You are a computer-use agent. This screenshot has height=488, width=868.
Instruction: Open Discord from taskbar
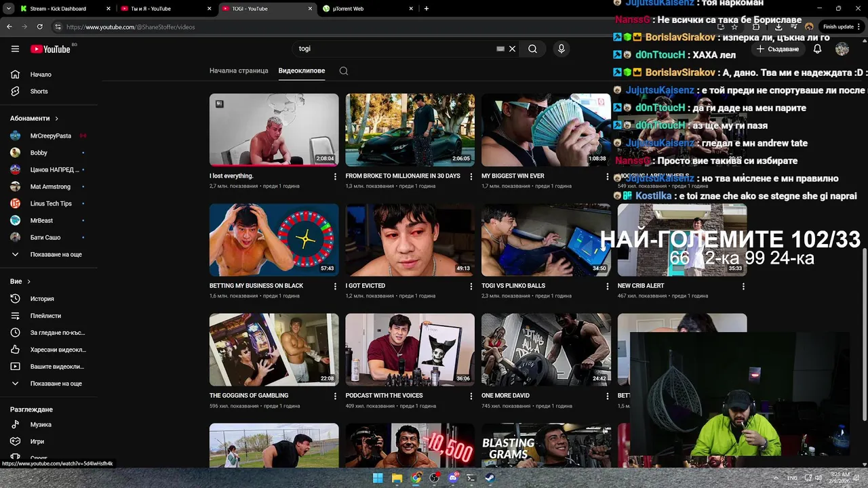coord(453,478)
